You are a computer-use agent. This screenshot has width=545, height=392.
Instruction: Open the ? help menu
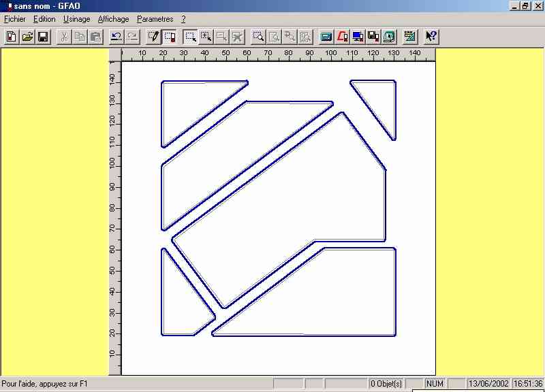coord(183,19)
